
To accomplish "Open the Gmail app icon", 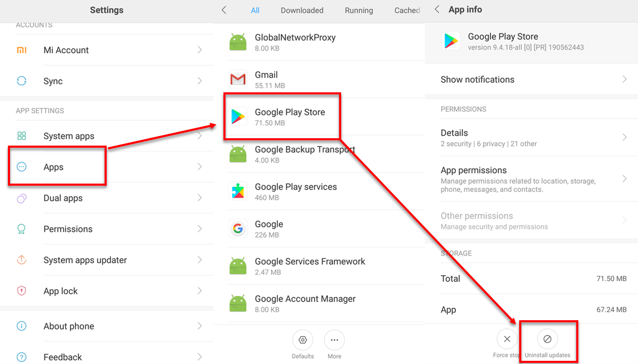I will coord(238,80).
